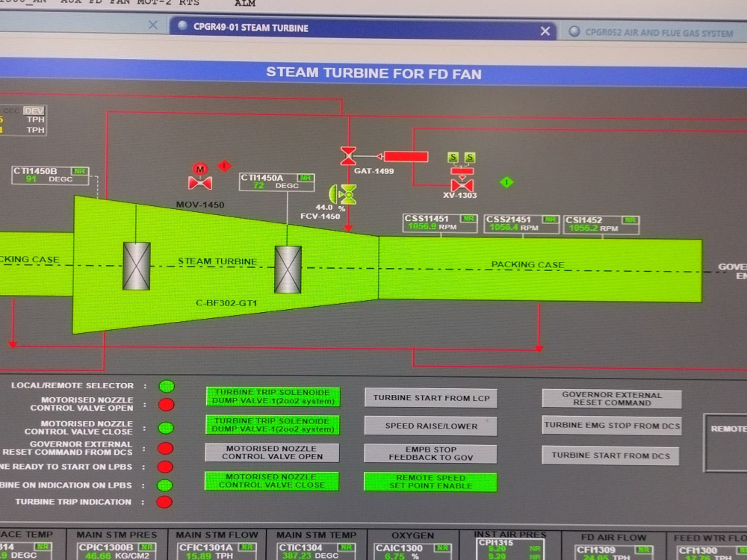Open CSS21451 speed tag showing 1056.4 RPM
The width and height of the screenshot is (747, 560).
[x=521, y=223]
